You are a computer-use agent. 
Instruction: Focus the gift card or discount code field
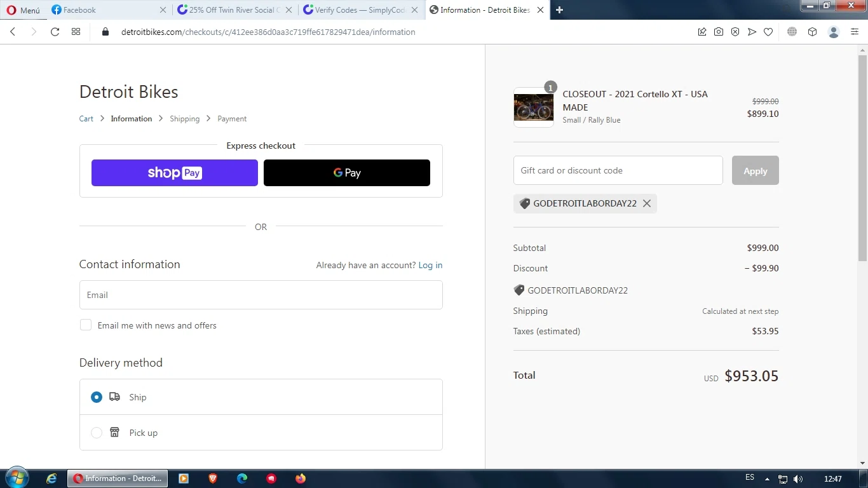coord(618,170)
